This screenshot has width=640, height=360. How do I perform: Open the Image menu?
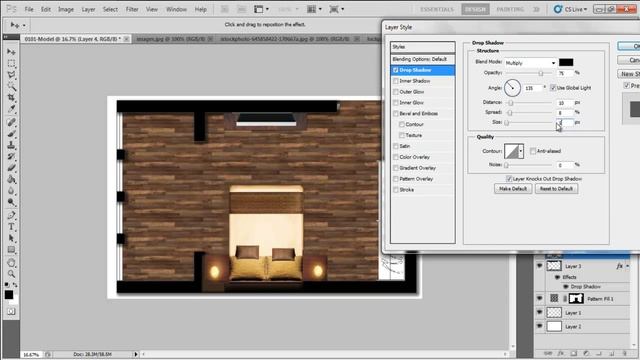tap(66, 9)
